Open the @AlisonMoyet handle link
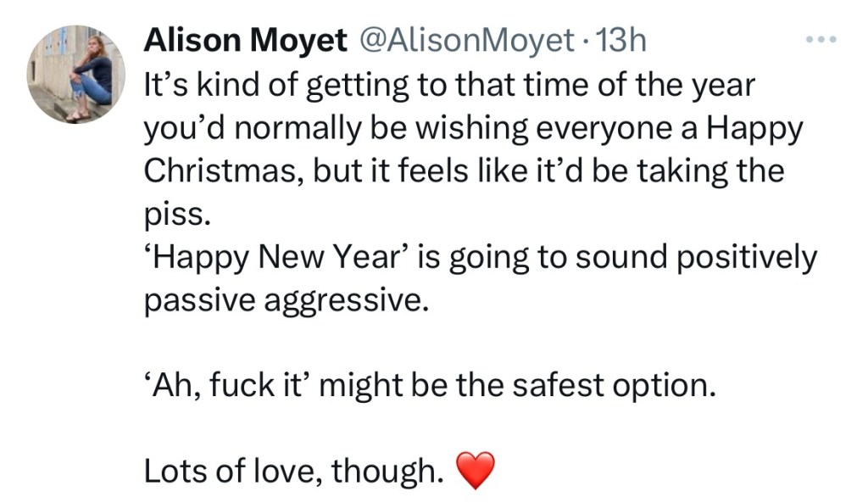Viewport: 868px width, 503px height. click(468, 39)
